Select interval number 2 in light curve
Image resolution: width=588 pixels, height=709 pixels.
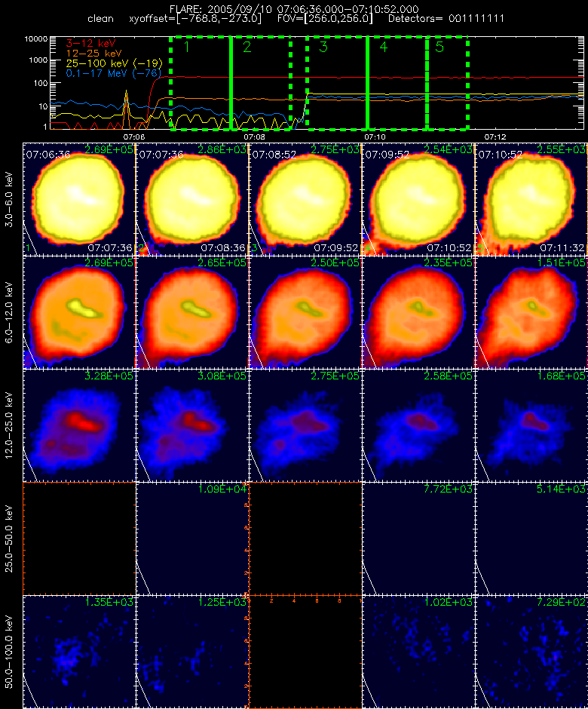click(x=247, y=47)
